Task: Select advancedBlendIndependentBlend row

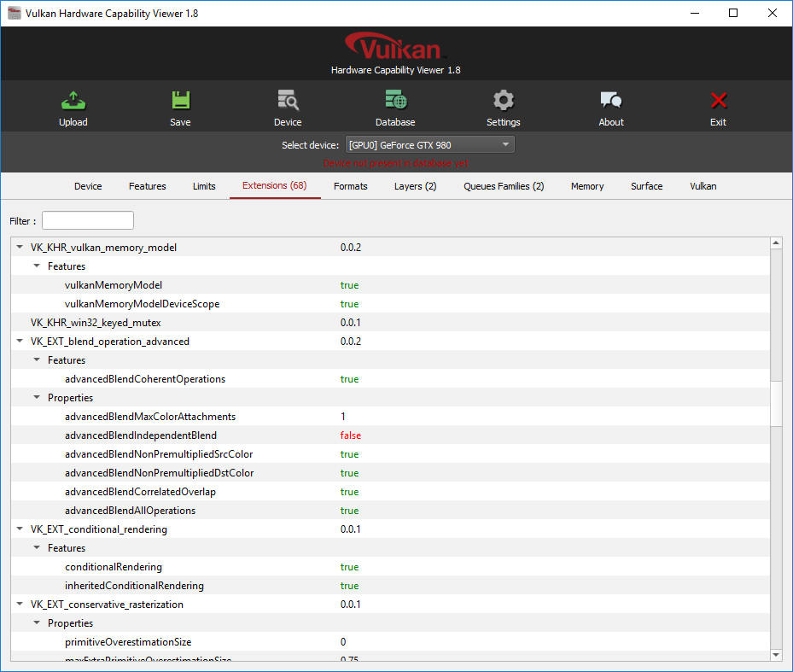Action: click(390, 435)
